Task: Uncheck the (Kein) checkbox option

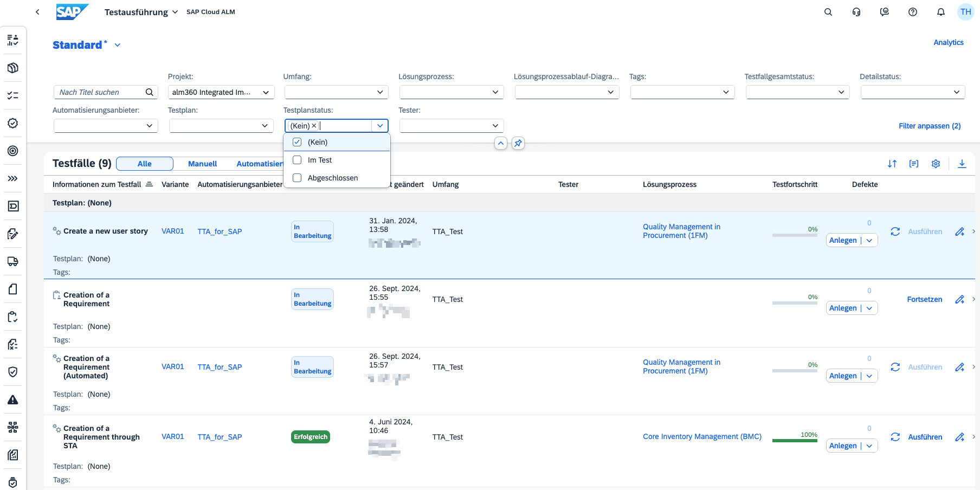Action: (x=297, y=142)
